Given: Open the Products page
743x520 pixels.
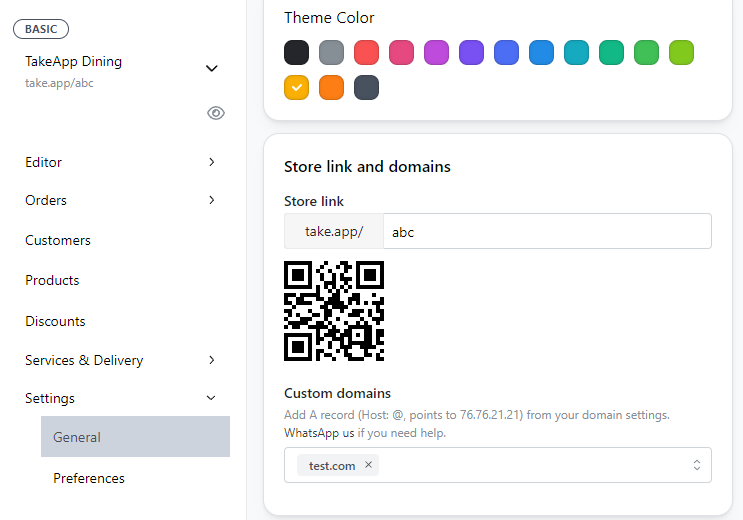Looking at the screenshot, I should (x=52, y=280).
